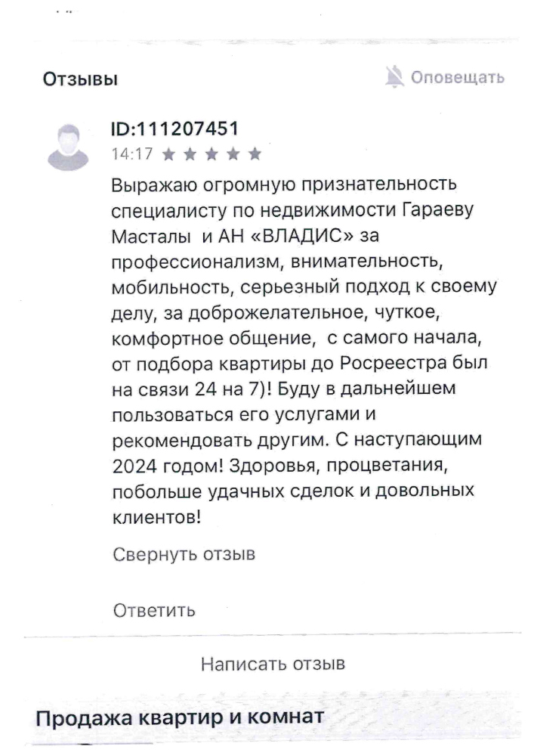Click the Отзывы section heading
The image size is (534, 756).
pyautogui.click(x=80, y=79)
